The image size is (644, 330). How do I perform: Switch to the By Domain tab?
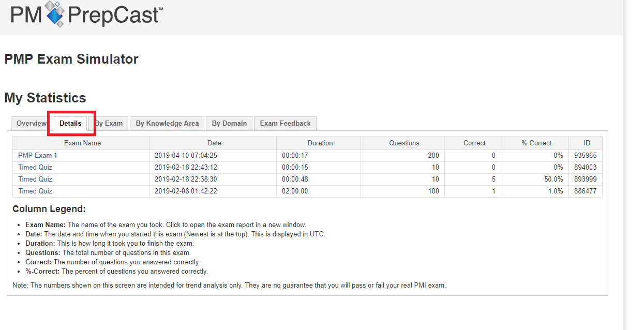pyautogui.click(x=229, y=124)
